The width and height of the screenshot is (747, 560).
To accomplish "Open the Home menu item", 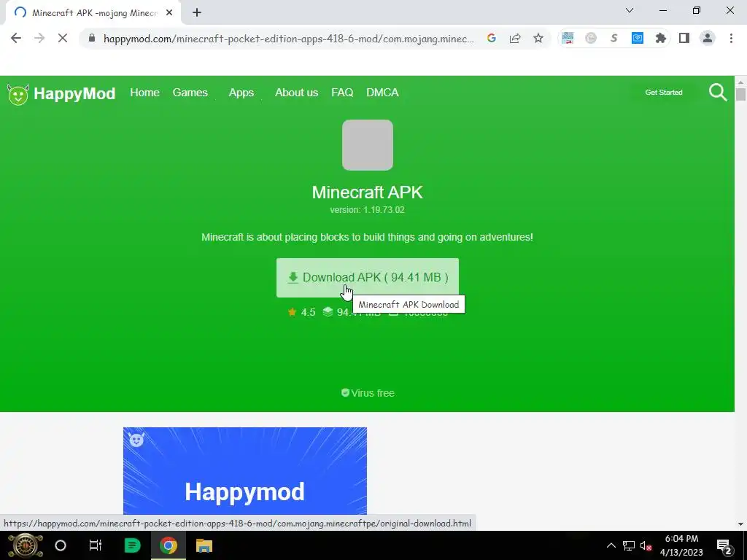I will click(x=145, y=93).
